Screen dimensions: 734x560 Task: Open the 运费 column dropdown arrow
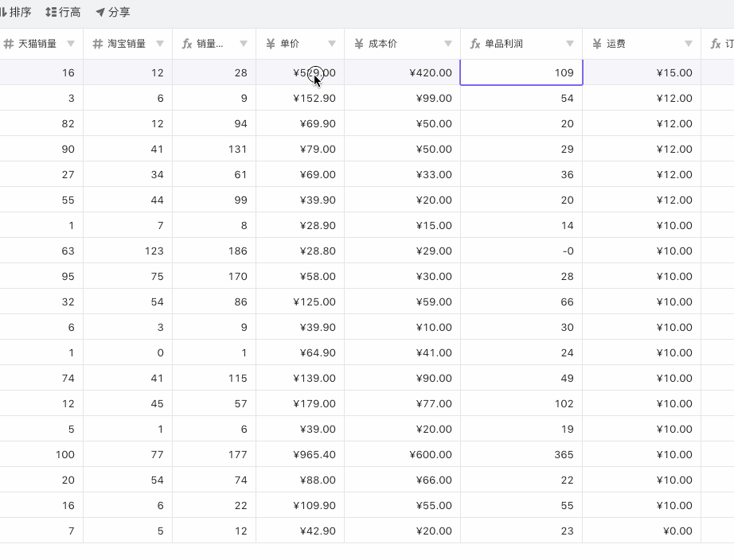[x=689, y=45]
